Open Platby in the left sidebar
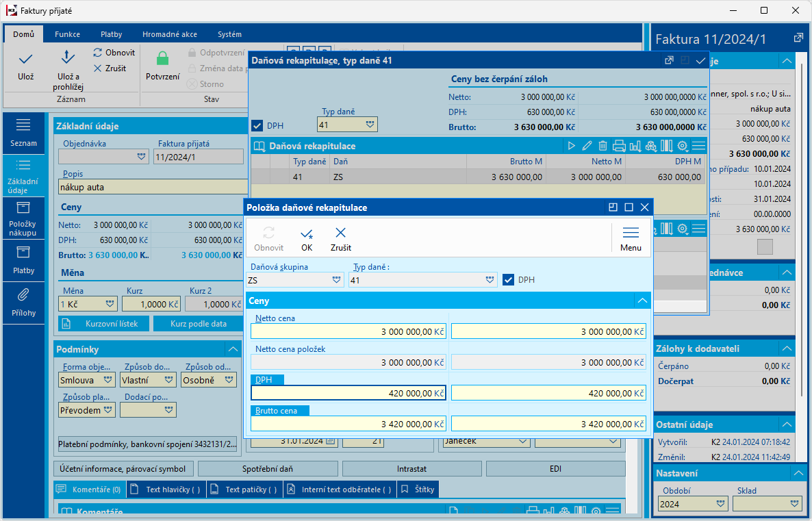Viewport: 812px width, 521px height. pos(23,260)
